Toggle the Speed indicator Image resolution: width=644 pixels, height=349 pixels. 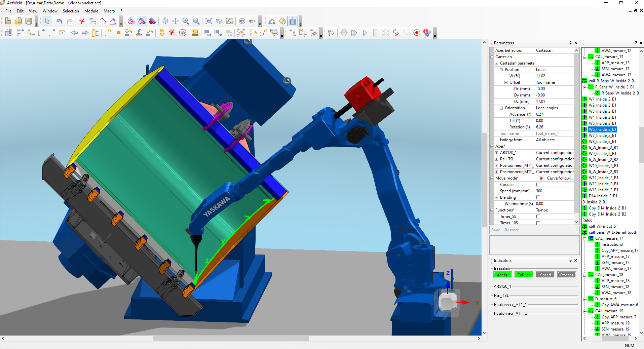click(545, 275)
